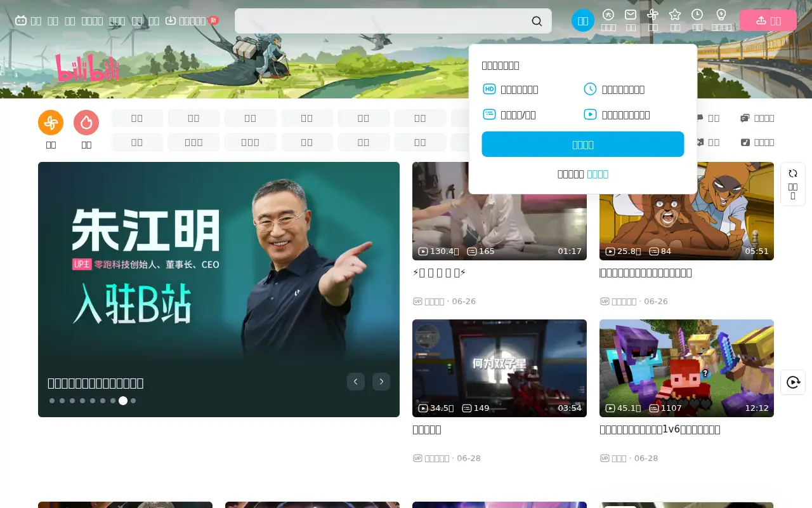812x508 pixels.
Task: Click the play icon in the login popup
Action: point(590,114)
